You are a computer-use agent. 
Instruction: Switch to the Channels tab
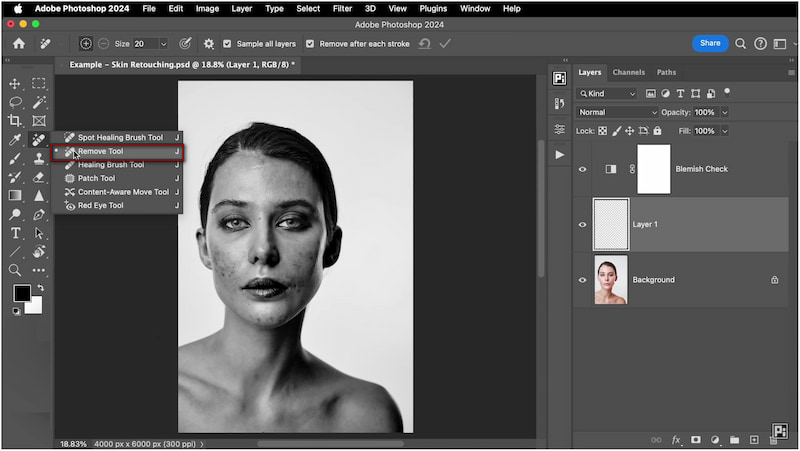pos(628,72)
